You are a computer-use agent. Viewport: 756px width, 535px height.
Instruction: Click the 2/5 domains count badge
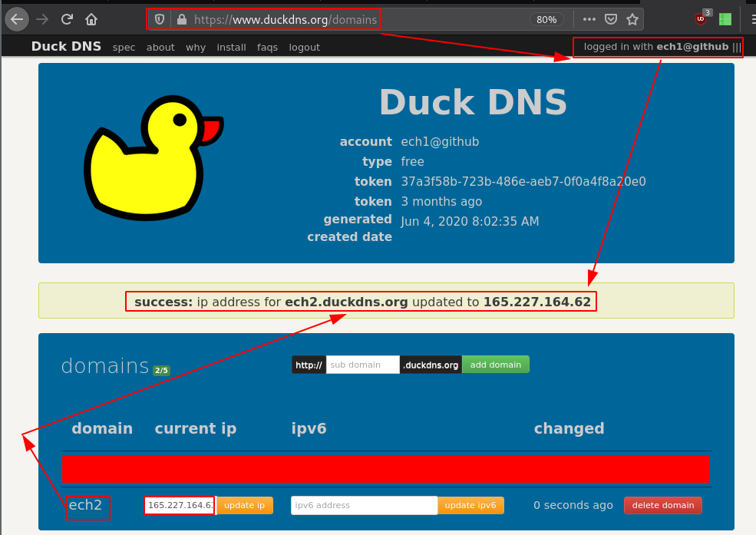161,370
